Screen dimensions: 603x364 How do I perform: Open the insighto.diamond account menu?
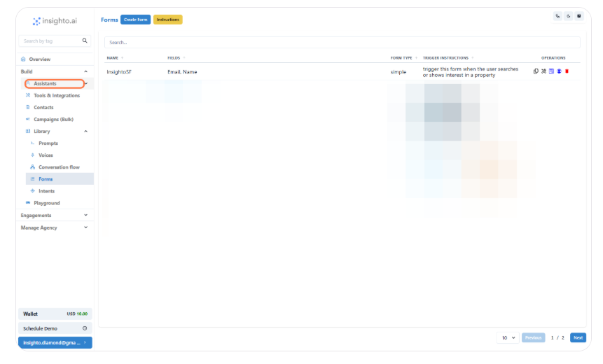pyautogui.click(x=55, y=342)
